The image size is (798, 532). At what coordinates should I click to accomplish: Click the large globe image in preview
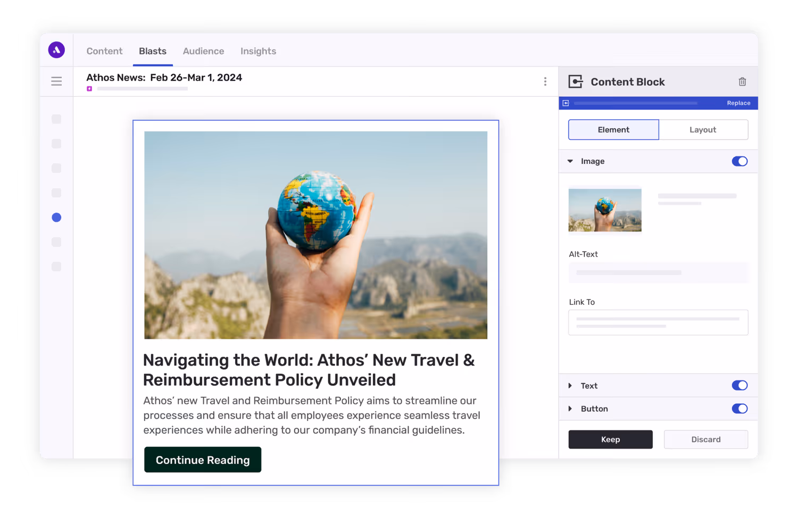click(315, 235)
